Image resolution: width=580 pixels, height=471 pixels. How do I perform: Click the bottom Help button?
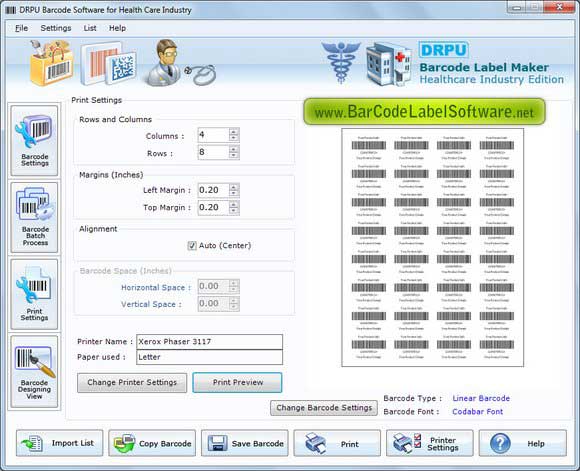point(523,443)
